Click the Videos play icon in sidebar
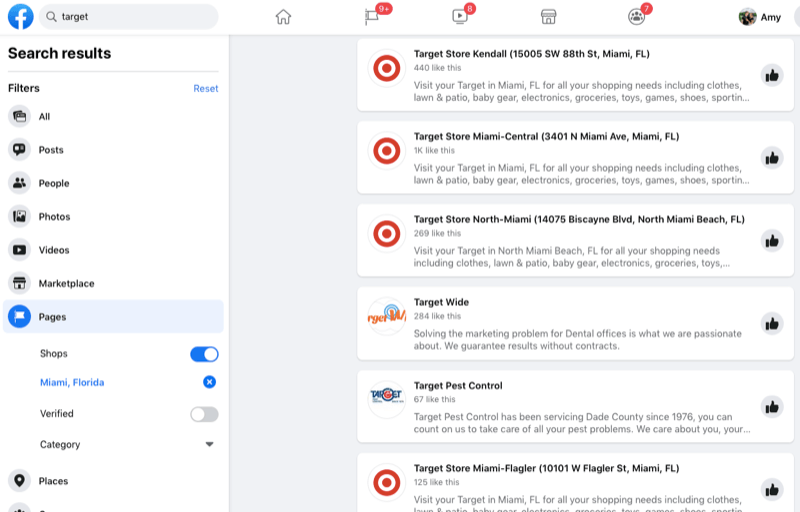 click(x=19, y=250)
